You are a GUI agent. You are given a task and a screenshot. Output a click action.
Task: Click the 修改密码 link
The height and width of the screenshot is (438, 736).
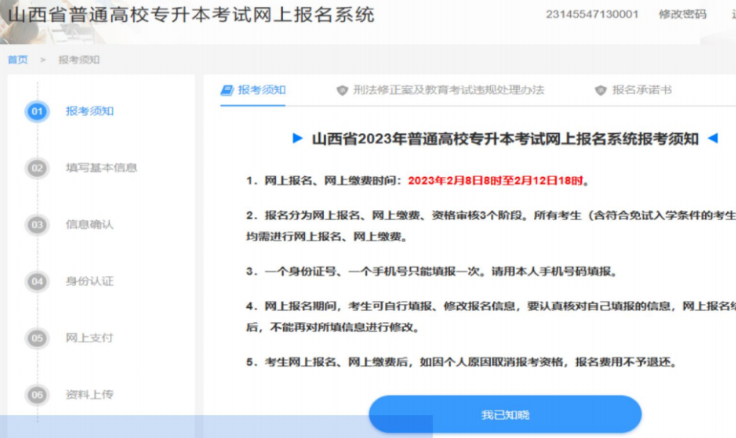(682, 15)
